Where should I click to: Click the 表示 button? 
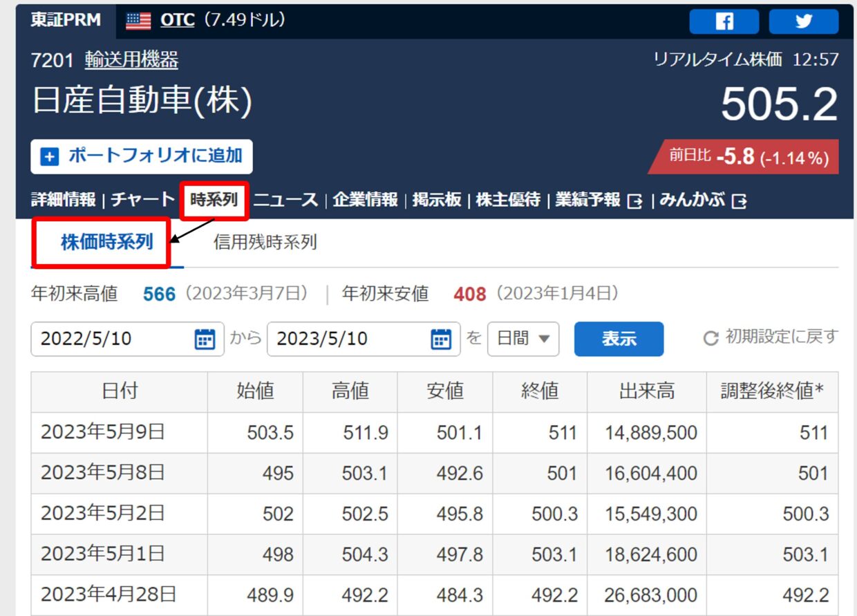coord(619,339)
